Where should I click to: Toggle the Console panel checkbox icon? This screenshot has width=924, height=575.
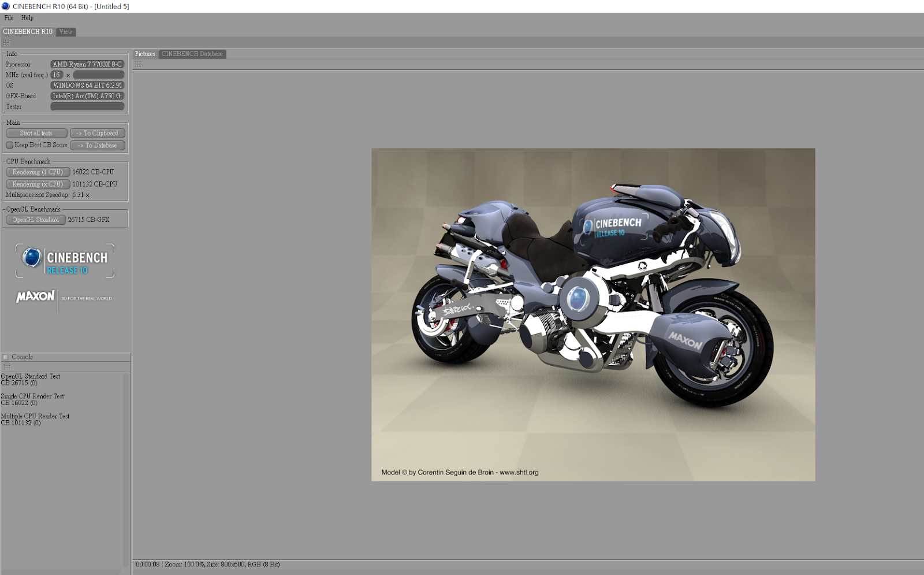pyautogui.click(x=6, y=357)
